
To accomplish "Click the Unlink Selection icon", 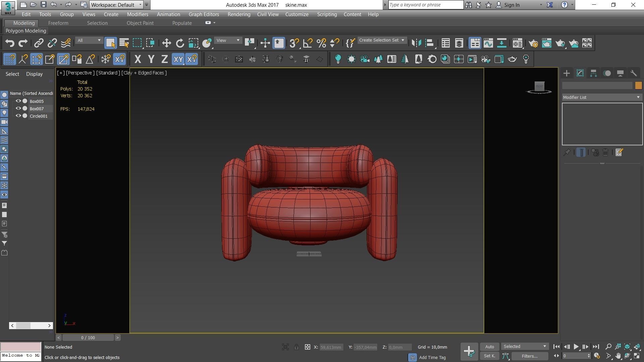I will tap(52, 43).
